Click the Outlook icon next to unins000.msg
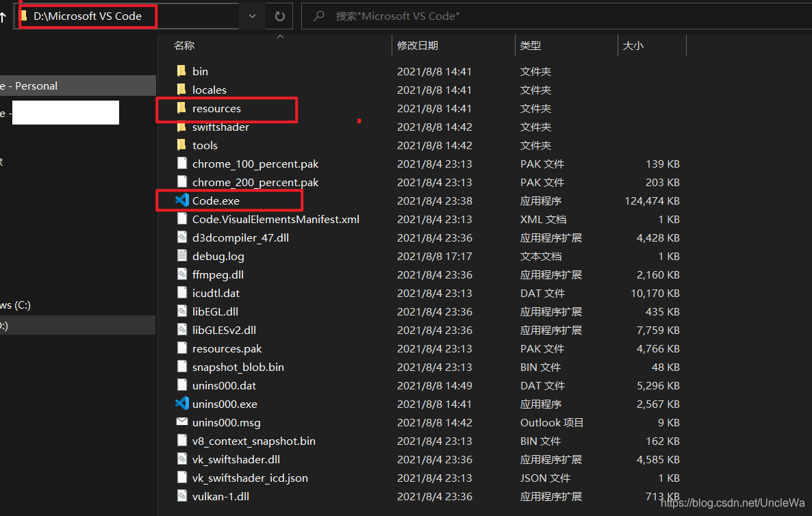812x516 pixels. tap(182, 422)
